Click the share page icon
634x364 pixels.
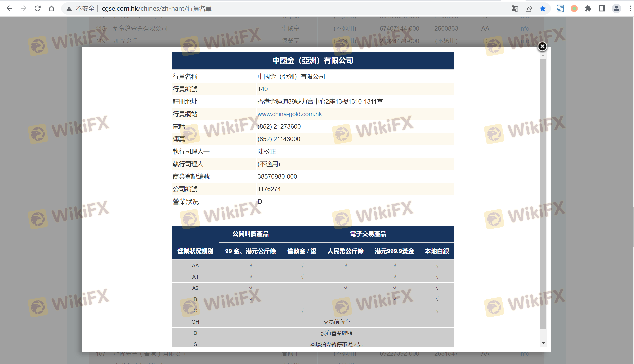[x=529, y=9]
